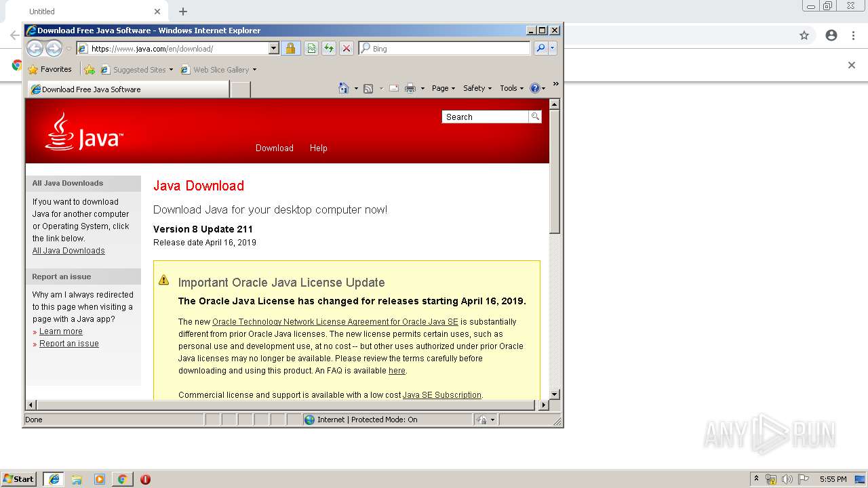Open Chrome profile avatar icon

click(831, 35)
